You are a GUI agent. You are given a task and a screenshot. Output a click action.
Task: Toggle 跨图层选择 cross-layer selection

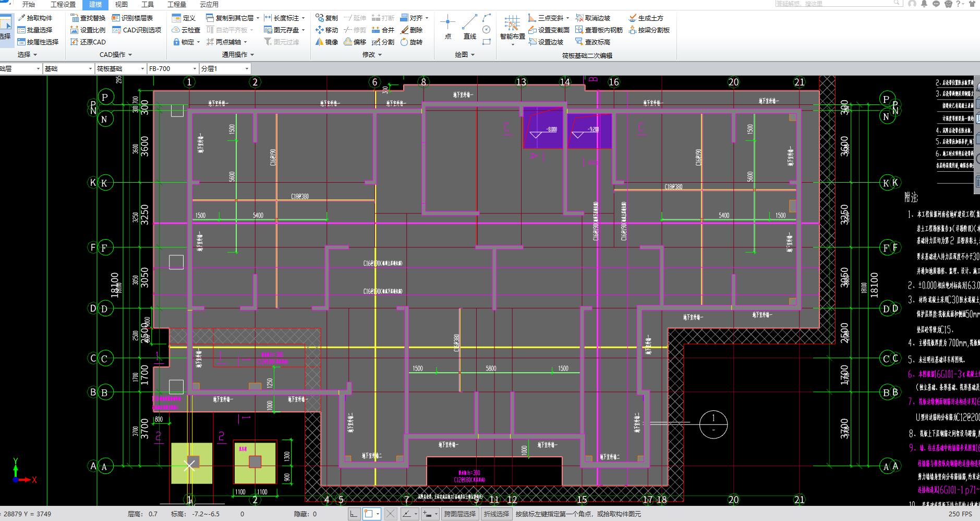pyautogui.click(x=459, y=514)
